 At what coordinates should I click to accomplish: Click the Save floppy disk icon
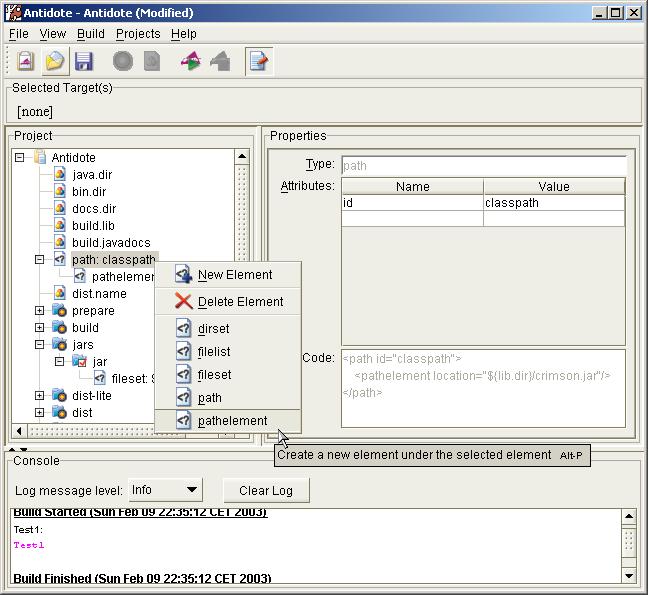coord(83,62)
